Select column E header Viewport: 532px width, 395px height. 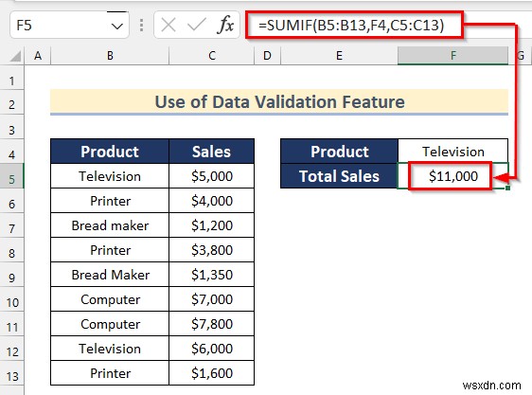[339, 55]
